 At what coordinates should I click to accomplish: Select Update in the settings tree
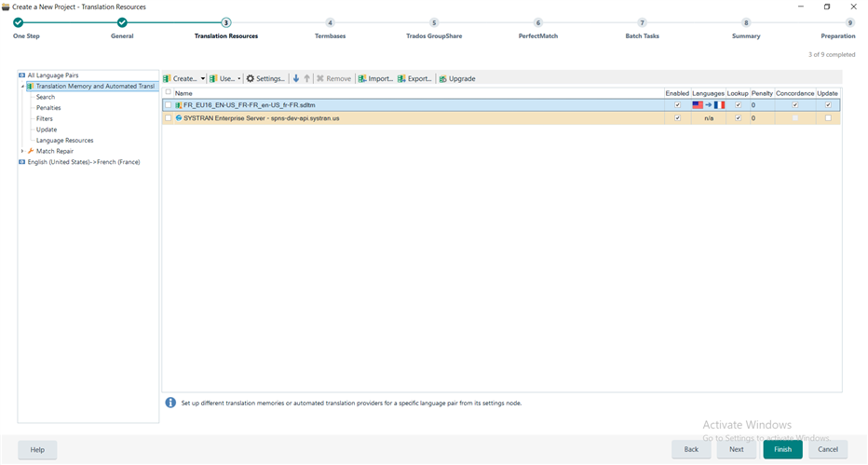47,130
